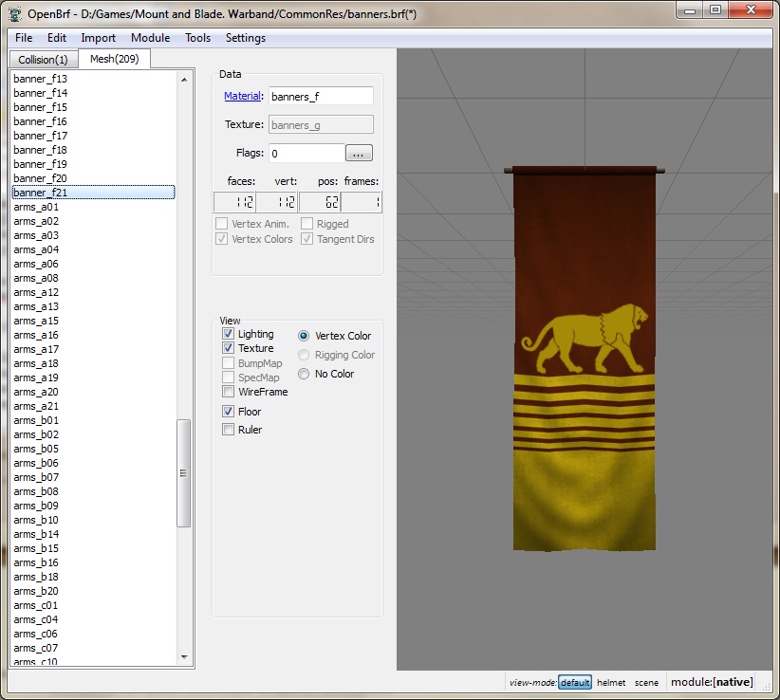Image resolution: width=780 pixels, height=700 pixels.
Task: Switch to the Collision(1) tab
Action: click(44, 60)
